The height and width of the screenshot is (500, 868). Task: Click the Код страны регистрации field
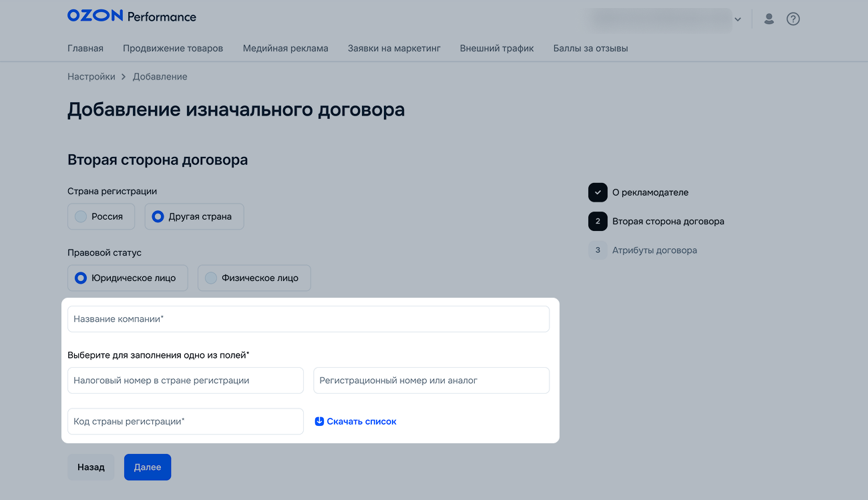click(185, 421)
